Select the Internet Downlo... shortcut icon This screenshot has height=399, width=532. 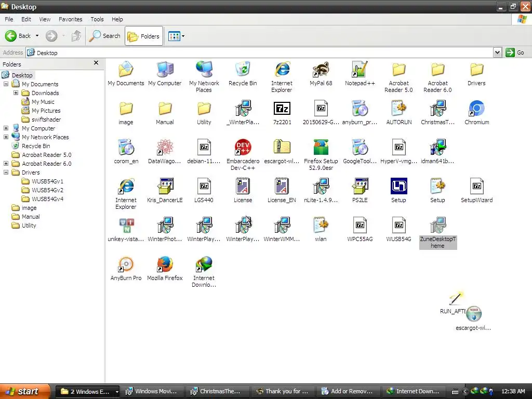pyautogui.click(x=204, y=264)
